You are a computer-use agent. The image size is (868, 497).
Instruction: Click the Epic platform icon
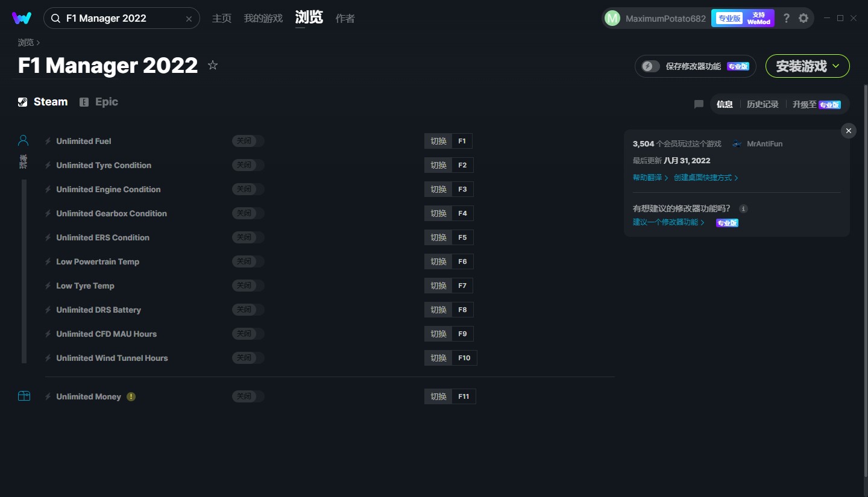[84, 102]
